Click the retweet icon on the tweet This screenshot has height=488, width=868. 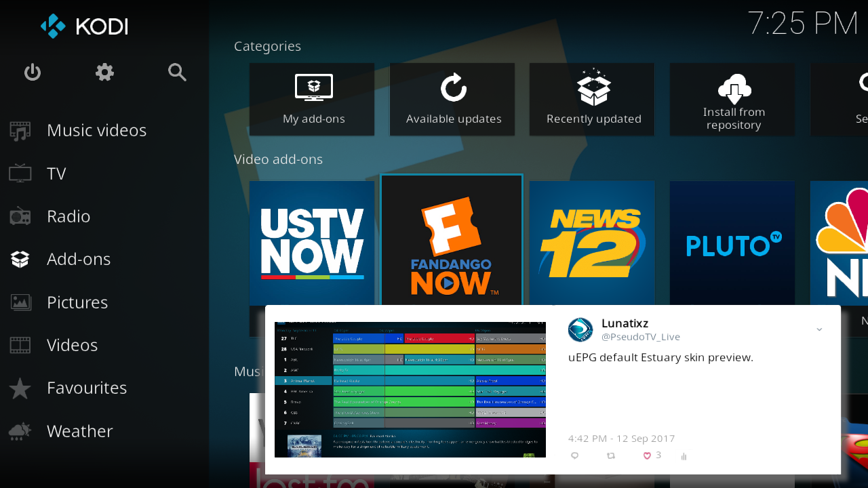[x=611, y=456]
